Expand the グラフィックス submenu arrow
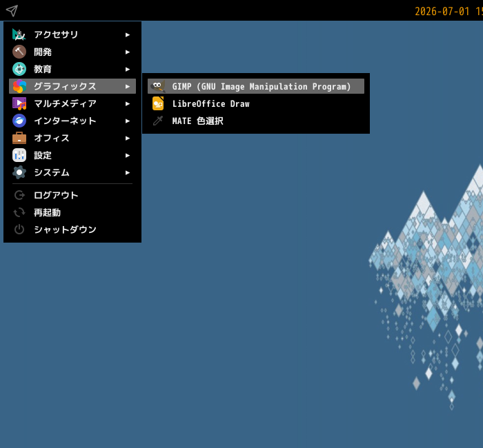Image resolution: width=483 pixels, height=448 pixels. (x=128, y=86)
